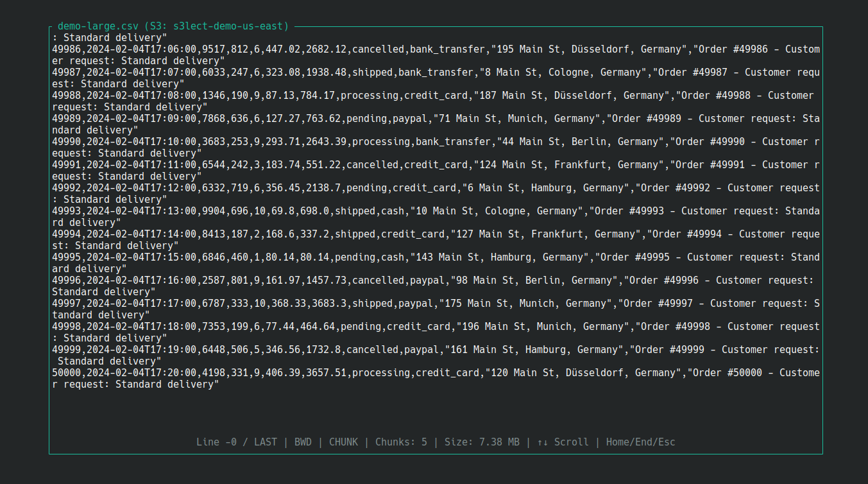Toggle the LAST line marker

coord(266,442)
